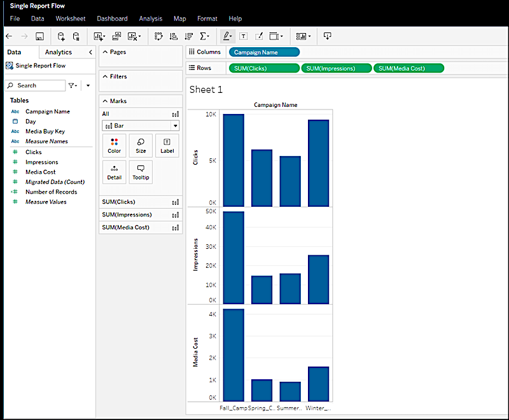Viewport: 509px width, 420px height.
Task: Click the Show Me cards icon
Action: [303, 36]
